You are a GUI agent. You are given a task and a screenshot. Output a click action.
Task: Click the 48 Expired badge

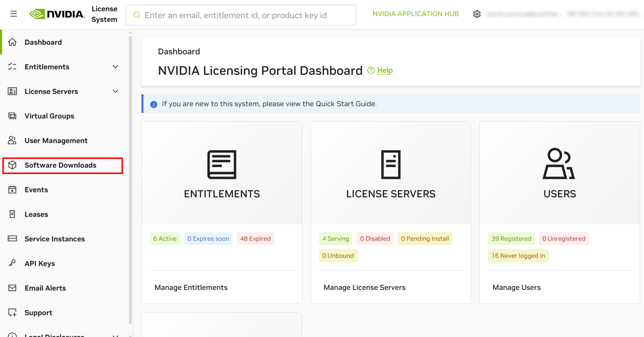tap(256, 239)
